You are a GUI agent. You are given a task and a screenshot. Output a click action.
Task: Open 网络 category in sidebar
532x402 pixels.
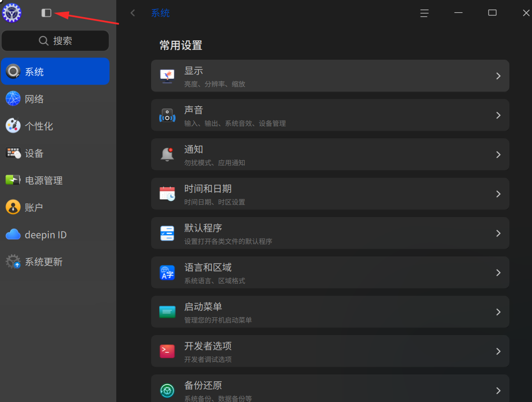click(55, 99)
